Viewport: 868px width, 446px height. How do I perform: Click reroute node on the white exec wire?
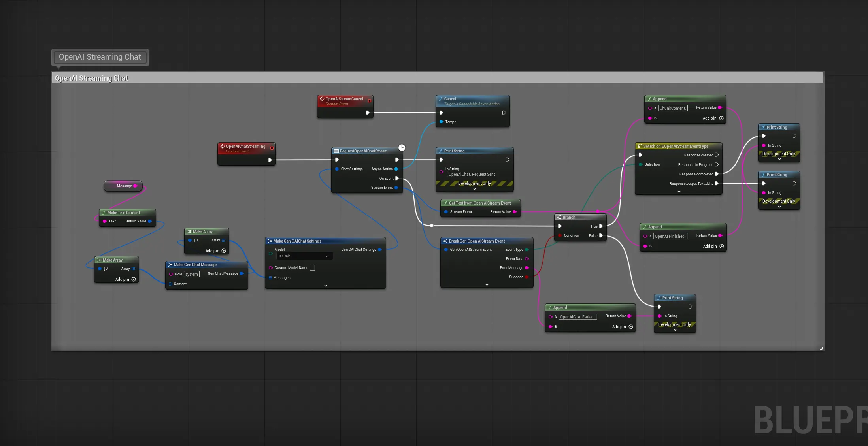click(x=432, y=226)
